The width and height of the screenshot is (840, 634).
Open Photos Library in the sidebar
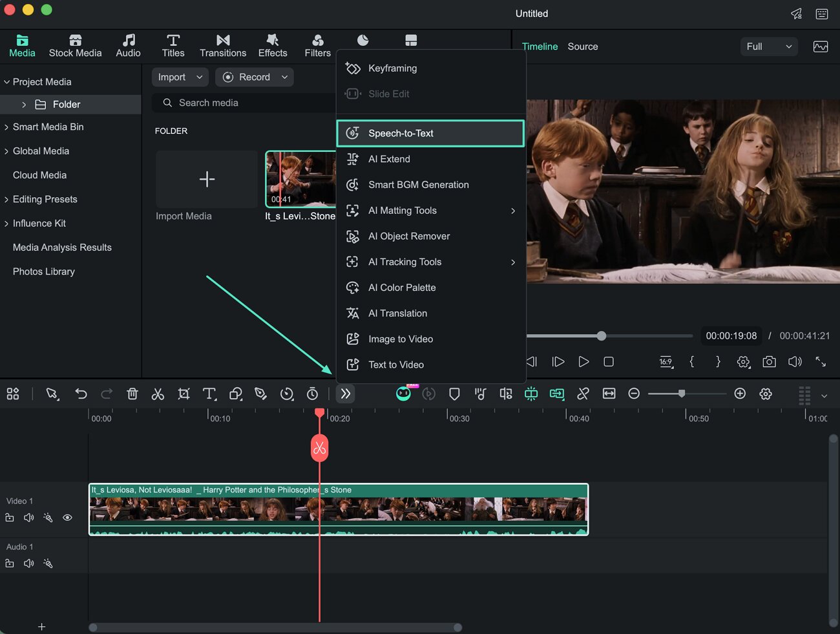pos(44,271)
